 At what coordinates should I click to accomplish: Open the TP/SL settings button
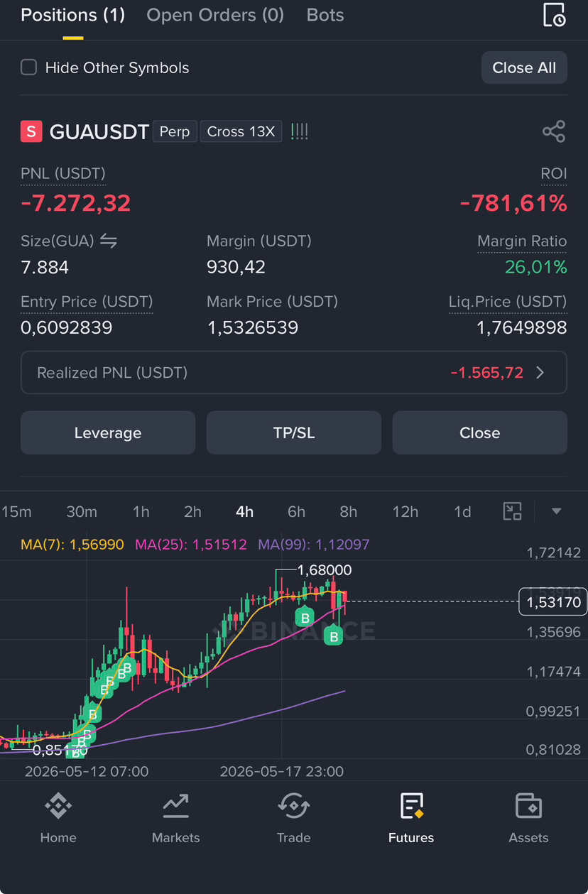coord(294,432)
